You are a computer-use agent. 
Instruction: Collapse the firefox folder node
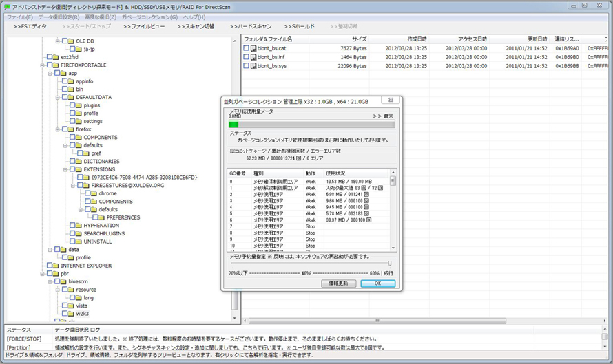click(x=57, y=129)
